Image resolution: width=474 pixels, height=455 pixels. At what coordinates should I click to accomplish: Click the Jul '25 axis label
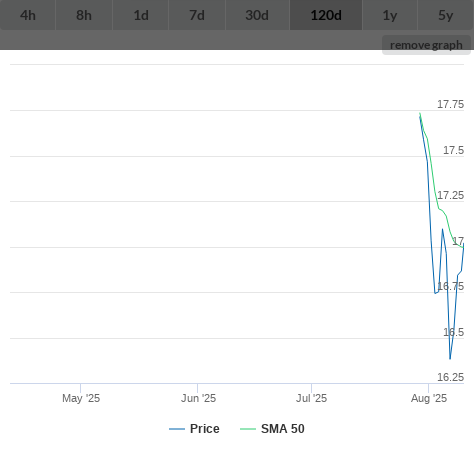pyautogui.click(x=312, y=398)
